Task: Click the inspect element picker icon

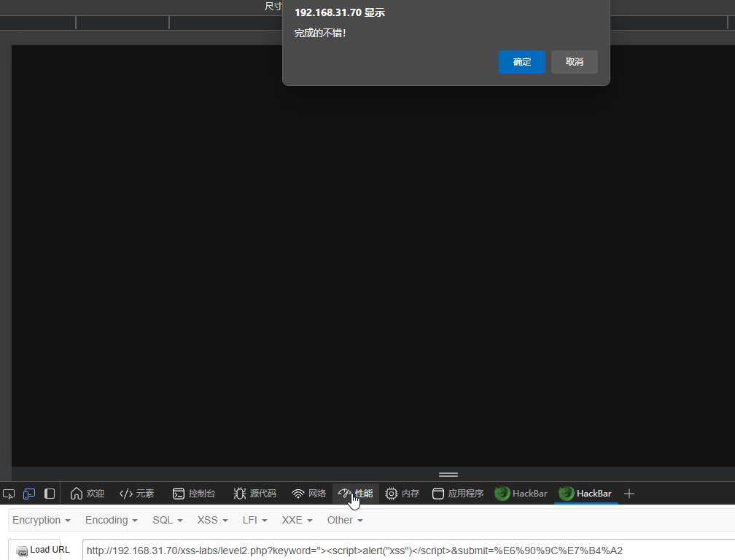Action: 9,494
